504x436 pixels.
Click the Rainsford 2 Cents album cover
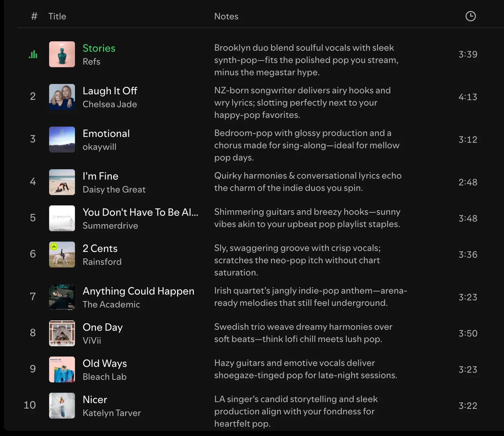coord(62,255)
